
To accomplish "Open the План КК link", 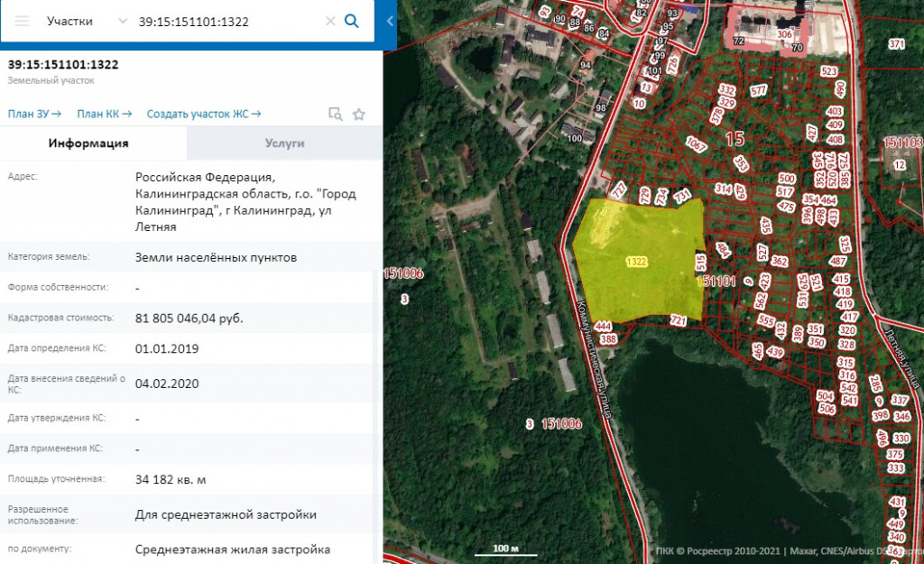I will (x=104, y=114).
